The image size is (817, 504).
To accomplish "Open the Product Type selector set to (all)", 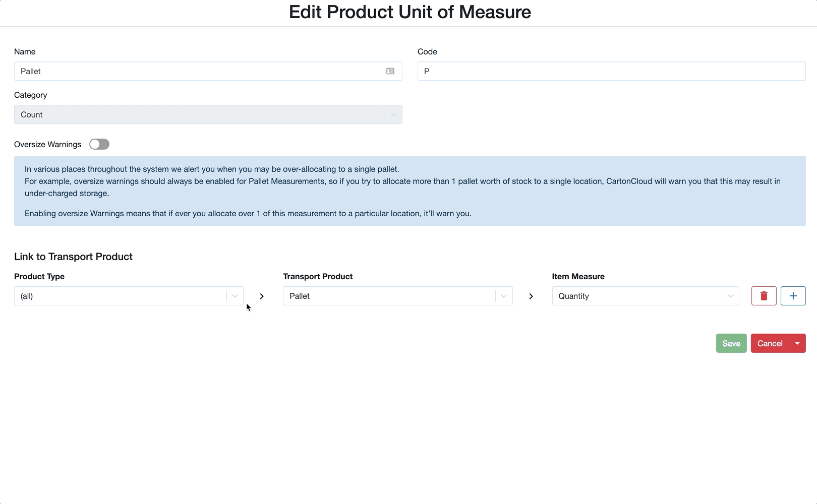I will [x=121, y=296].
